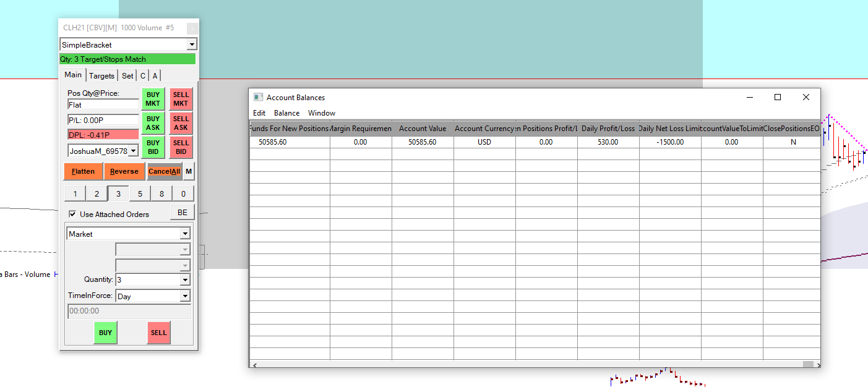The height and width of the screenshot is (387, 868).
Task: Click the Pos Qty@Price Flat field
Action: click(103, 105)
